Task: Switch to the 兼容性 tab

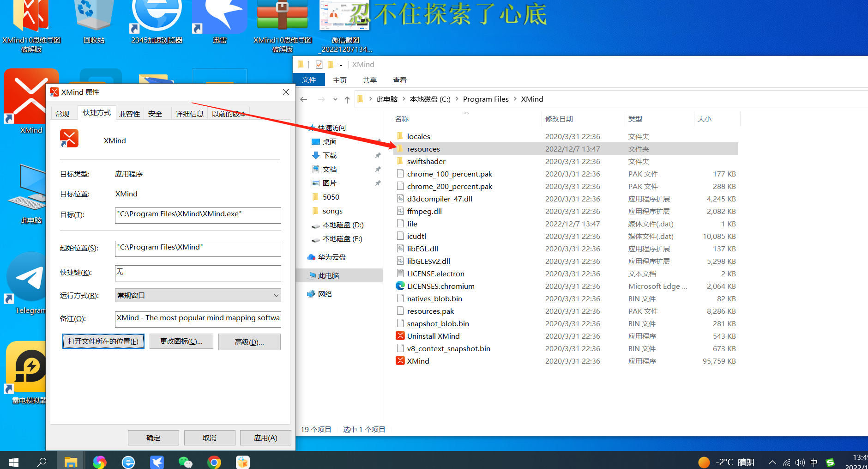Action: [129, 113]
